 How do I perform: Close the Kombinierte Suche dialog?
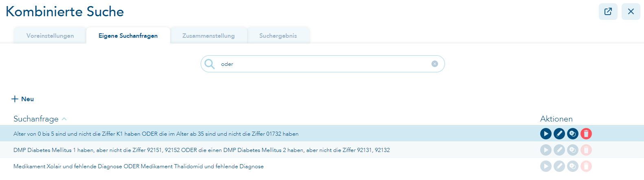click(631, 11)
